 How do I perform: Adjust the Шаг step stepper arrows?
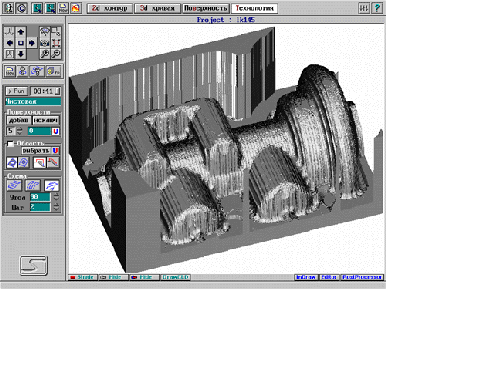[x=56, y=207]
